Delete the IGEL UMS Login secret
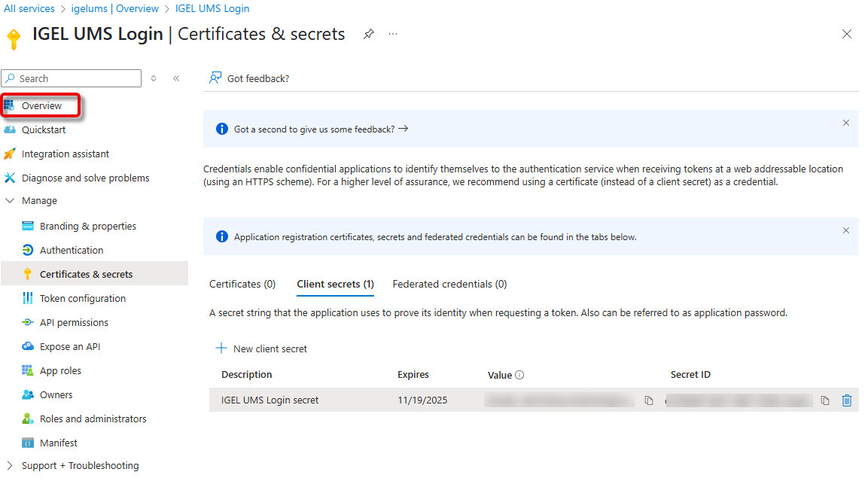The width and height of the screenshot is (868, 484). [x=847, y=400]
